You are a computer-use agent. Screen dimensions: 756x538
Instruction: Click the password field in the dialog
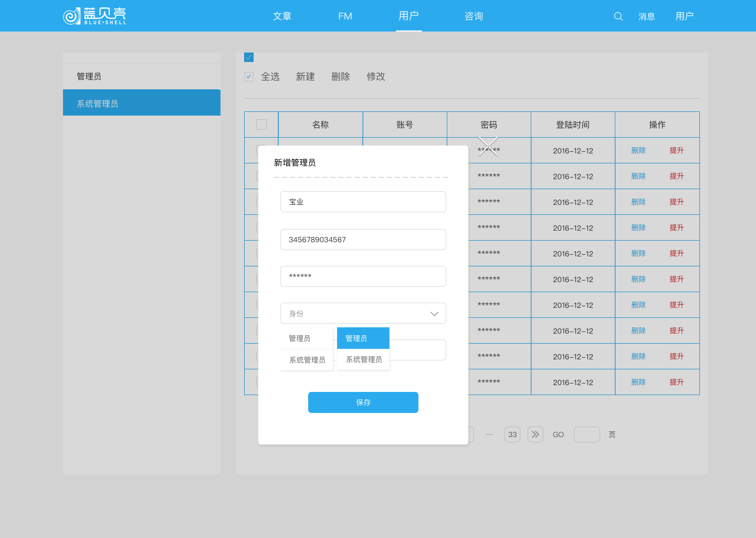pyautogui.click(x=363, y=276)
